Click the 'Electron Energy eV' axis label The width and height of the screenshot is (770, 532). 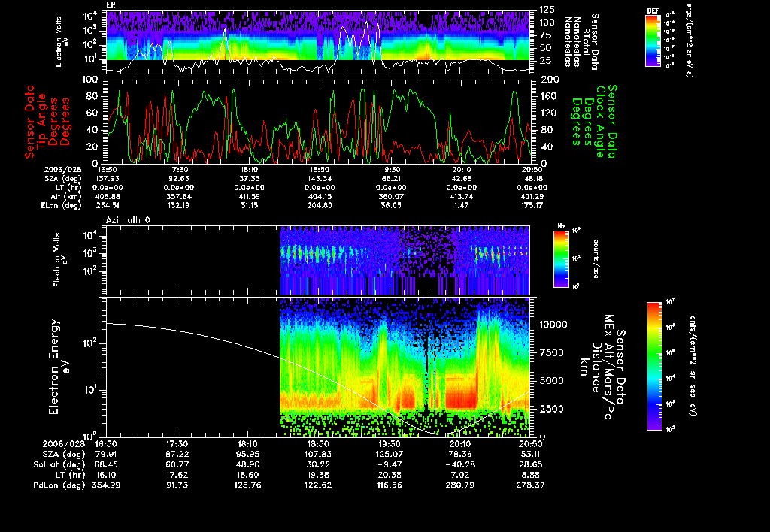(x=59, y=367)
